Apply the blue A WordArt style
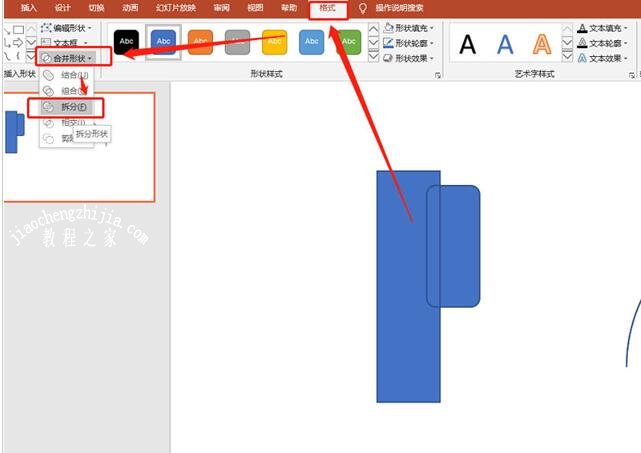The width and height of the screenshot is (641, 453). pyautogui.click(x=505, y=44)
